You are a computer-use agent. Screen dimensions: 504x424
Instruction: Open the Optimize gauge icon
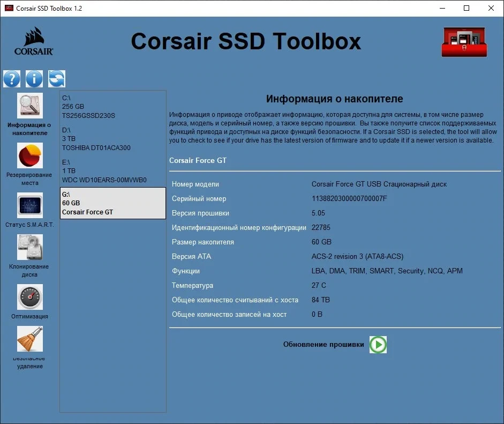click(x=29, y=297)
